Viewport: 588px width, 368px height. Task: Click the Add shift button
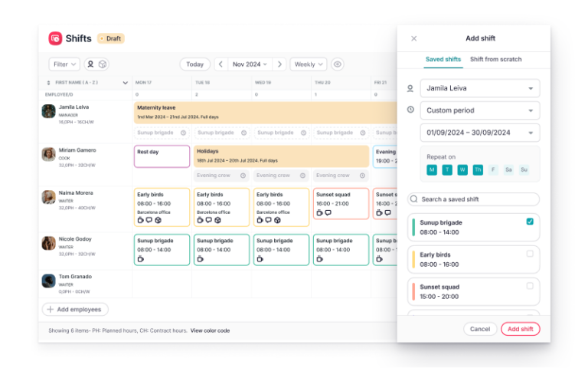pyautogui.click(x=520, y=329)
